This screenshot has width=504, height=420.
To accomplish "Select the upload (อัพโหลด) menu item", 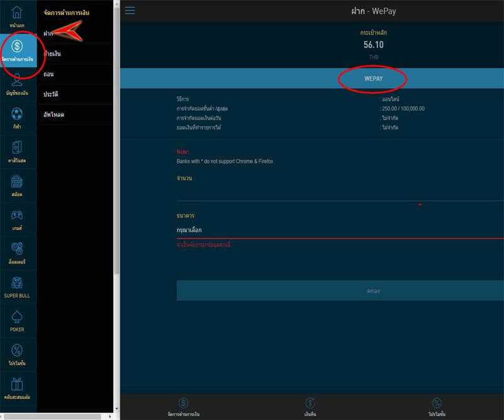I will 75,115.
